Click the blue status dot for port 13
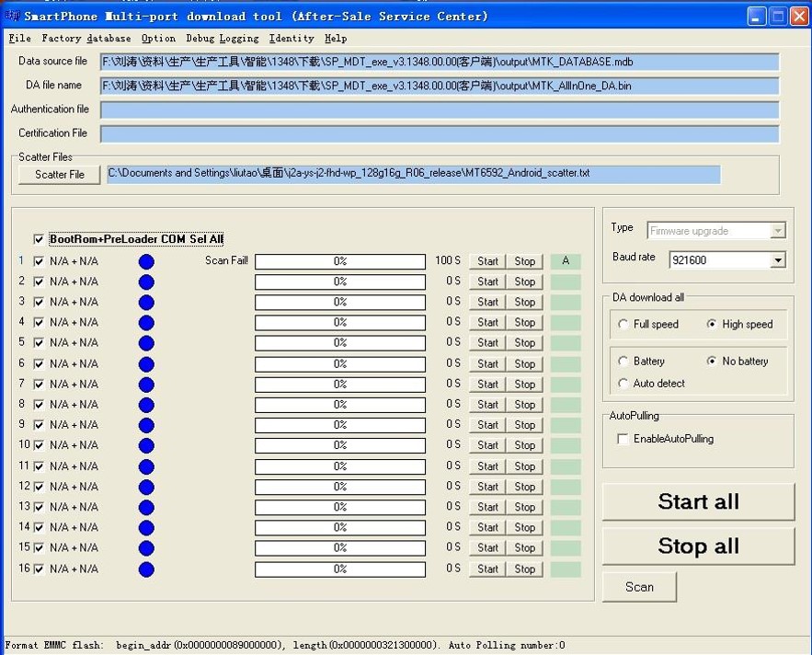Screen dimensions: 812x655 (146, 507)
